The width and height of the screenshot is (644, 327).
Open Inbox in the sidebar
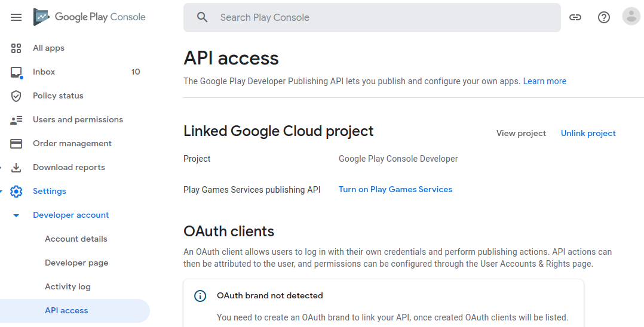click(x=44, y=72)
